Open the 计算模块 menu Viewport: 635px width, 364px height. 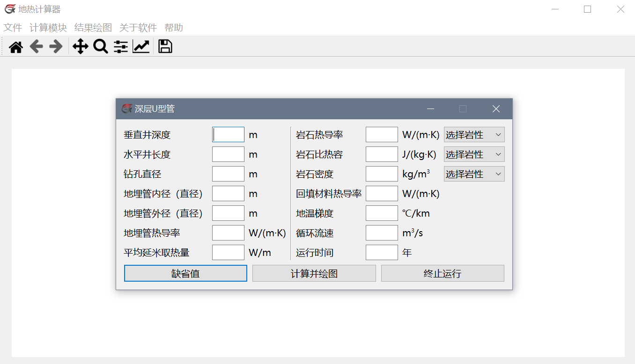[48, 28]
